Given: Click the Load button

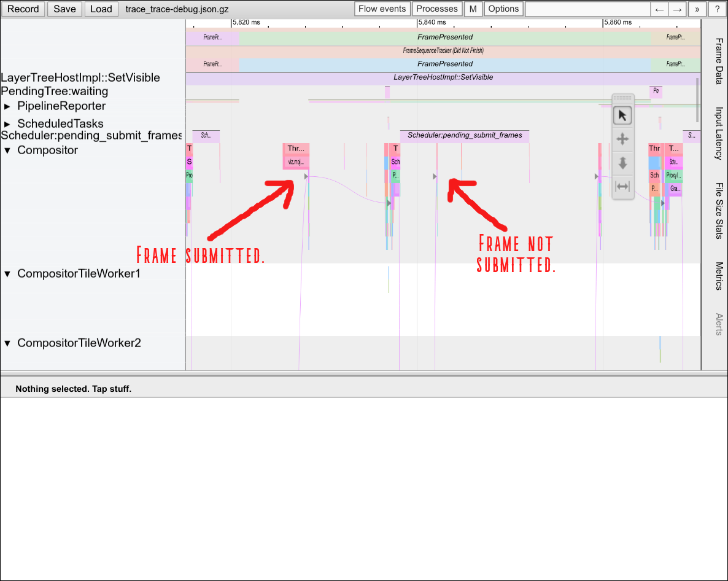Looking at the screenshot, I should [x=101, y=9].
